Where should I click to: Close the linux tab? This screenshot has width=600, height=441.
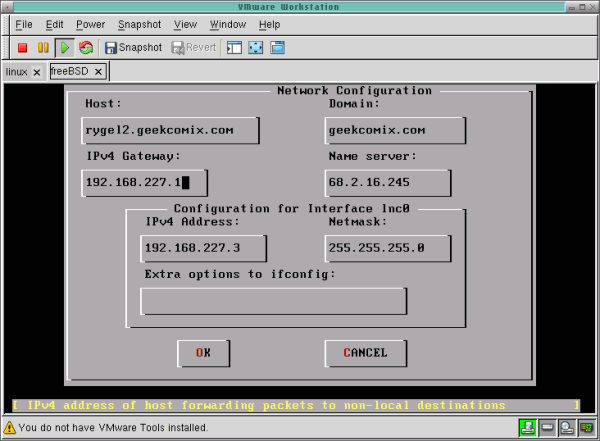coord(37,72)
